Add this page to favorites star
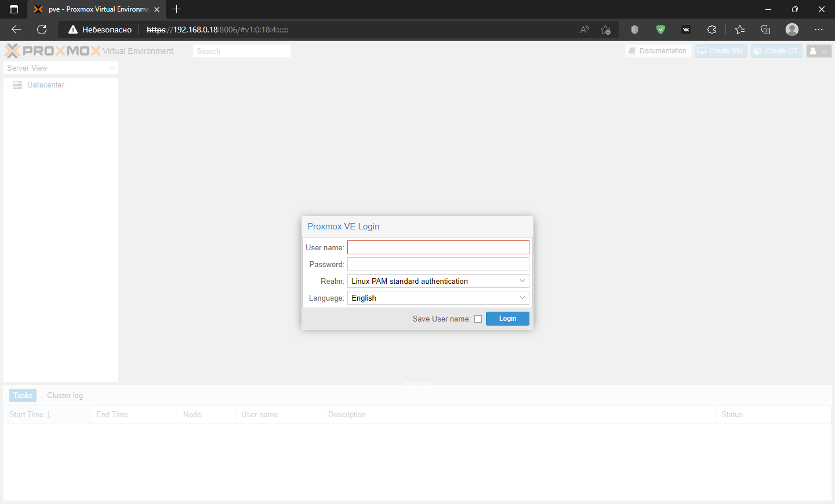The image size is (835, 504). pyautogui.click(x=606, y=30)
